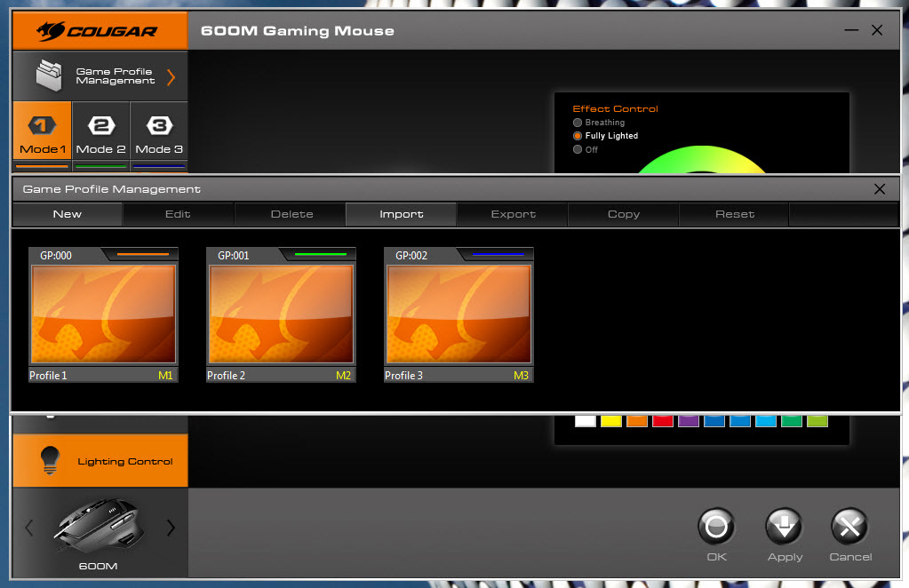Click the M2 mode tag
The image size is (909, 588).
tap(343, 376)
